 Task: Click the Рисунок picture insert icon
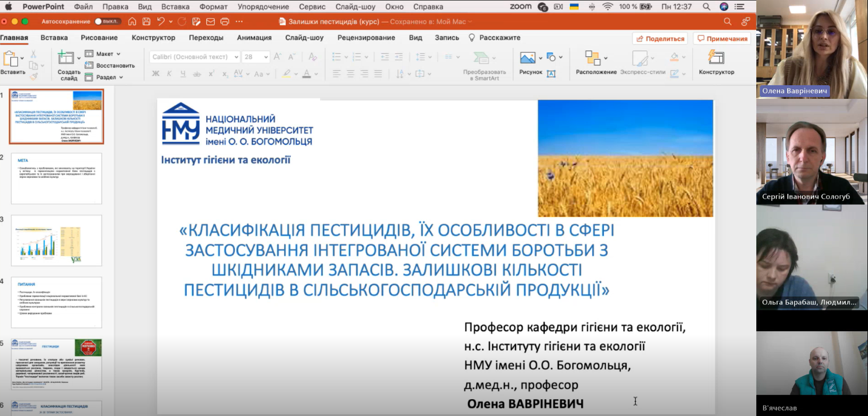click(527, 58)
